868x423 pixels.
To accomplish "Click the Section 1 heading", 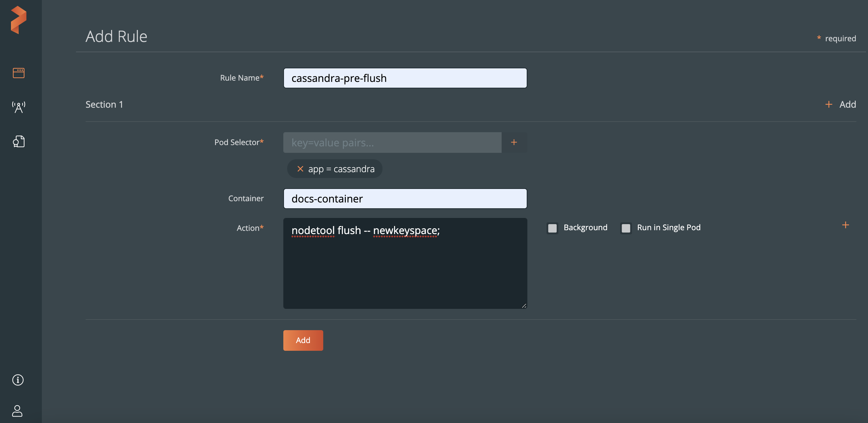I will 104,104.
